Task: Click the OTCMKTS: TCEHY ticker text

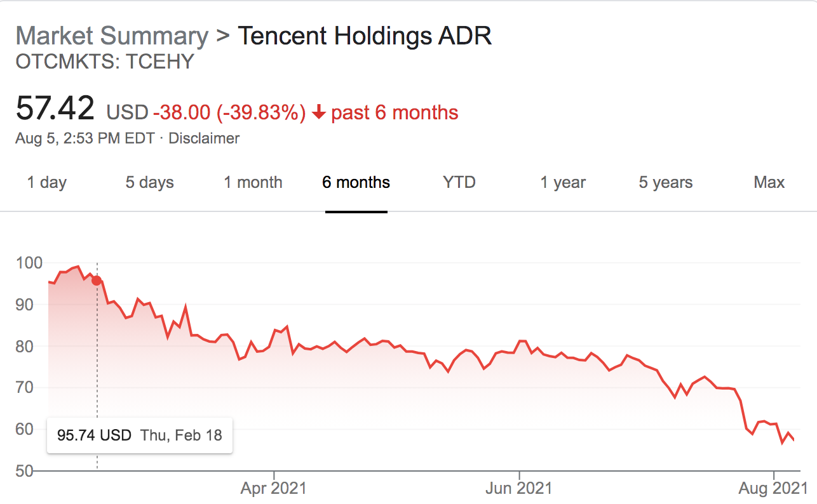Action: pos(105,62)
